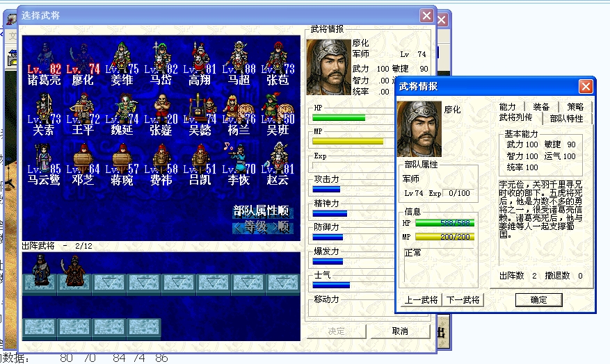The width and height of the screenshot is (610, 364).
Task: Click left arrow beside 等级 sort
Action: pyautogui.click(x=237, y=227)
